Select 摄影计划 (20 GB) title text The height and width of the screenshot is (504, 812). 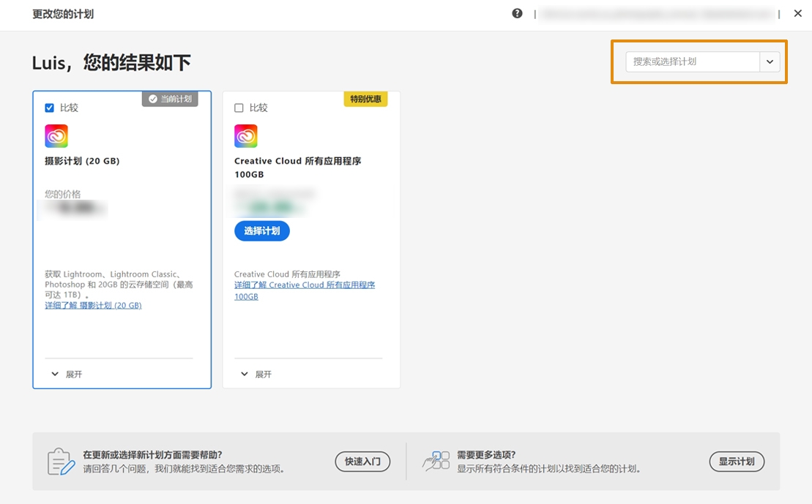click(82, 161)
